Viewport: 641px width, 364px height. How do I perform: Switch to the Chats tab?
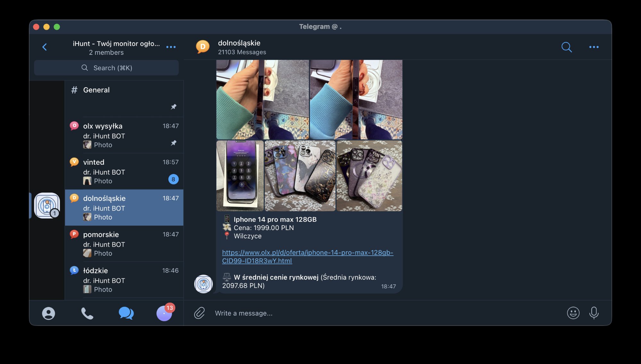click(x=126, y=313)
